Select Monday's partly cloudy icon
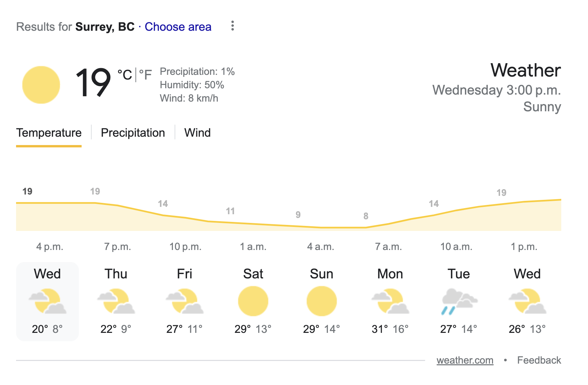 tap(390, 301)
